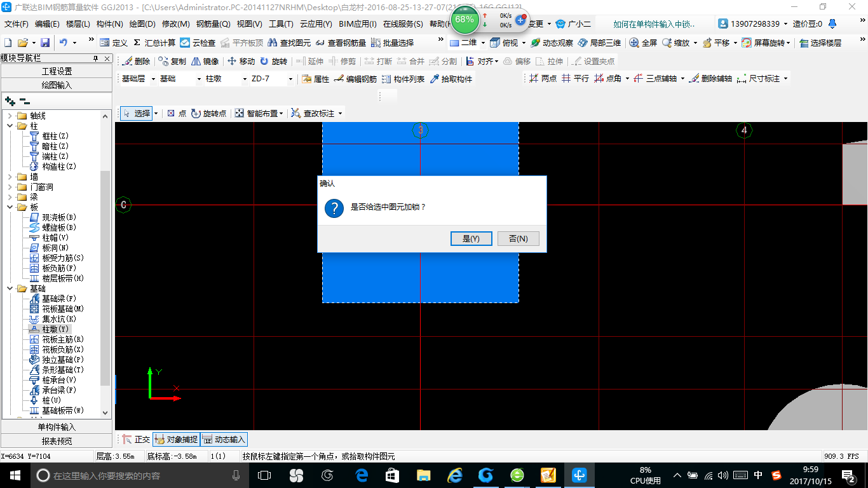Screen dimensions: 868x488
Task: Click 编辑钢筋 edit rebar tool
Action: [355, 79]
